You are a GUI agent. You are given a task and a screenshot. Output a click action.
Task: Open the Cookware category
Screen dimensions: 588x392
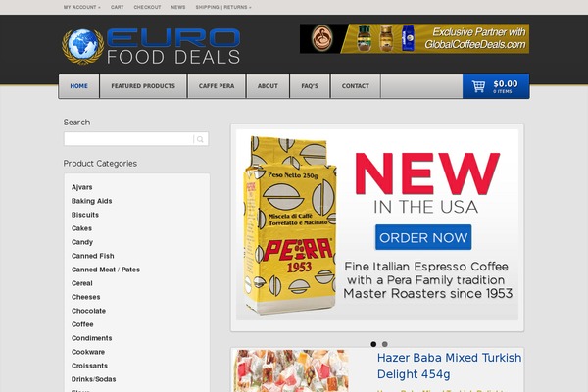click(88, 352)
